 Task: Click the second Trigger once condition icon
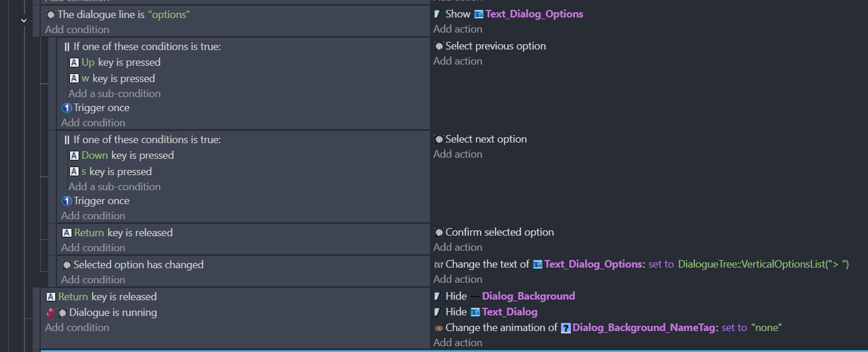(67, 201)
